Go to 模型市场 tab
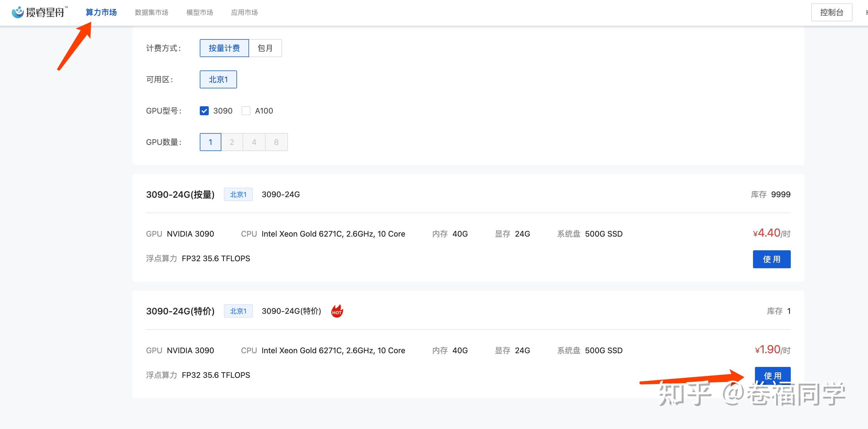The image size is (868, 429). (x=200, y=13)
